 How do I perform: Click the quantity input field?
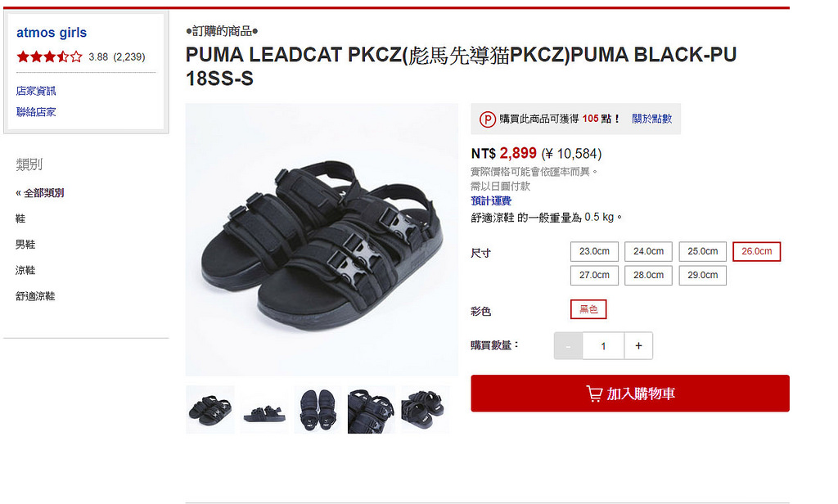pos(603,346)
